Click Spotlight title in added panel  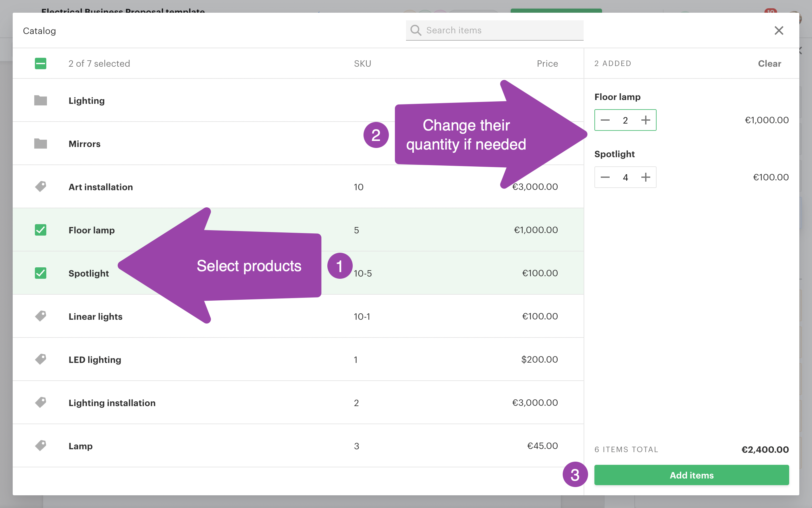coord(614,154)
